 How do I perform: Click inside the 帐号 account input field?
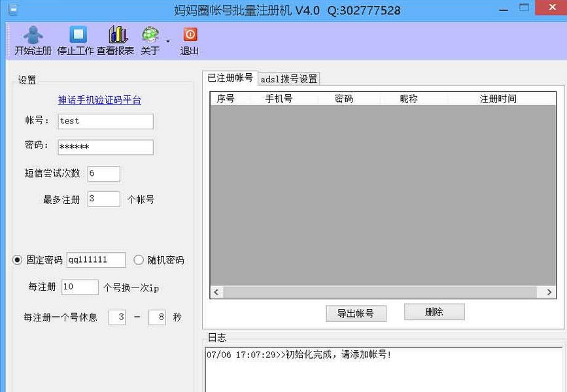105,121
